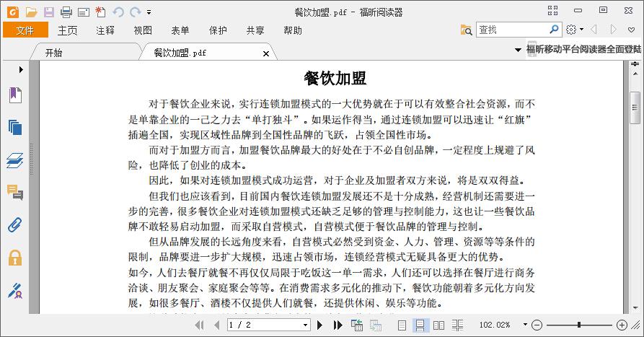The image size is (644, 337).
Task: Open the 文件 menu
Action: coord(25,30)
